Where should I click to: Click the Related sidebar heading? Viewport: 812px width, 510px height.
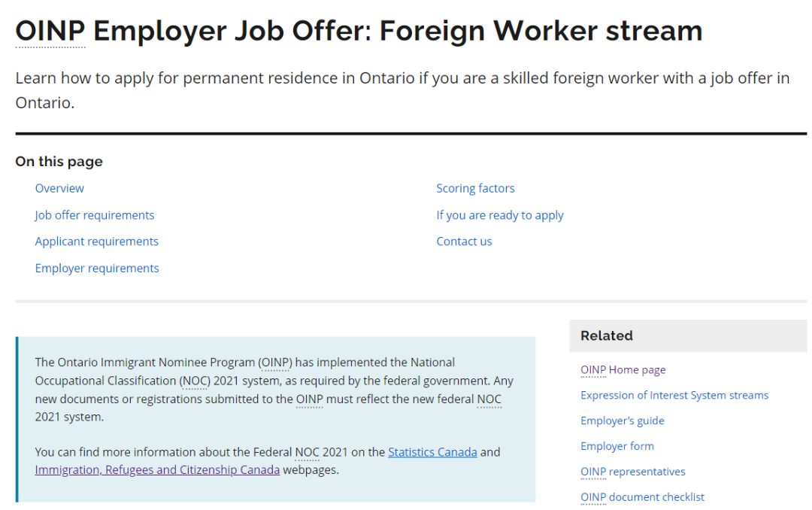[x=607, y=335]
